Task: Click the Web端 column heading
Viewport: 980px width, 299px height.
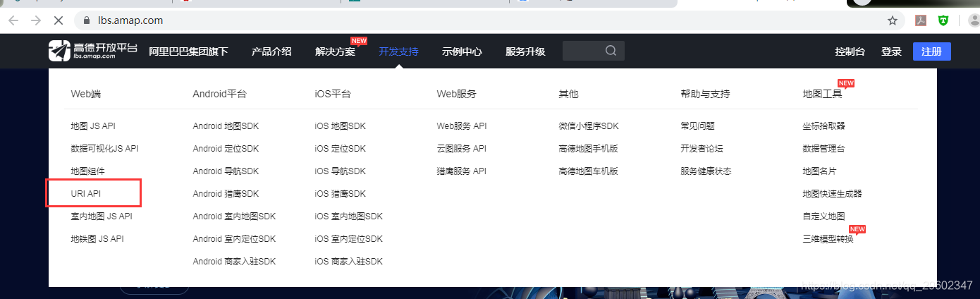Action: (x=86, y=94)
